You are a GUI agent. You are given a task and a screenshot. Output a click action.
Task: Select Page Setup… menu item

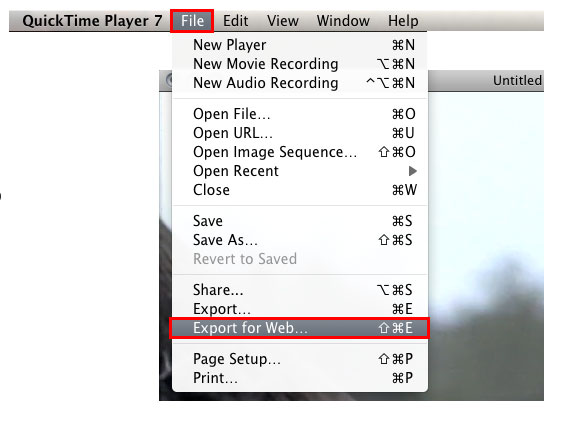tap(300, 359)
